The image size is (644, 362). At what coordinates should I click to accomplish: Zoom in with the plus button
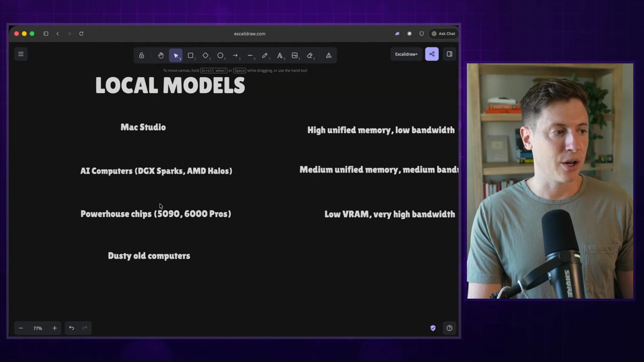[x=55, y=328]
